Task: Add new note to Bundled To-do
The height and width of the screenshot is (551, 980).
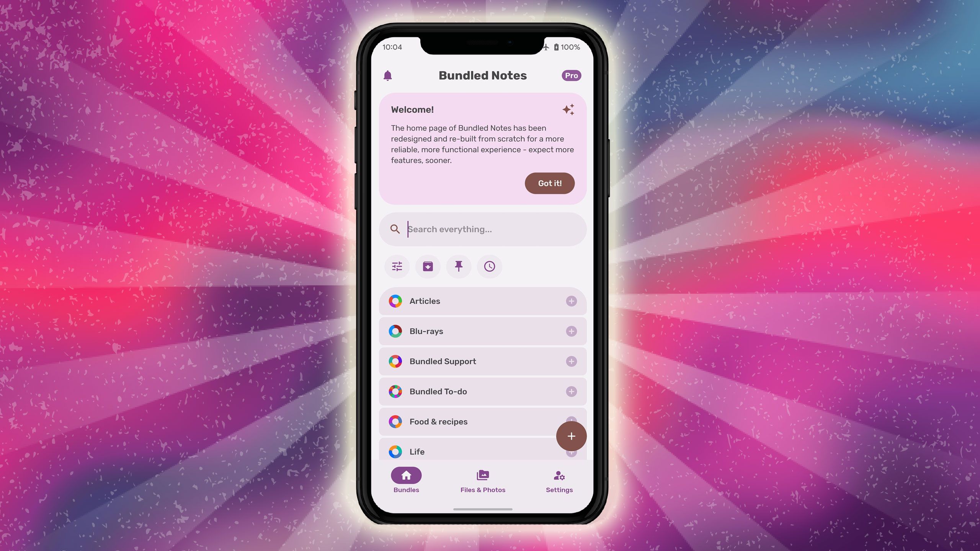Action: [x=572, y=391]
